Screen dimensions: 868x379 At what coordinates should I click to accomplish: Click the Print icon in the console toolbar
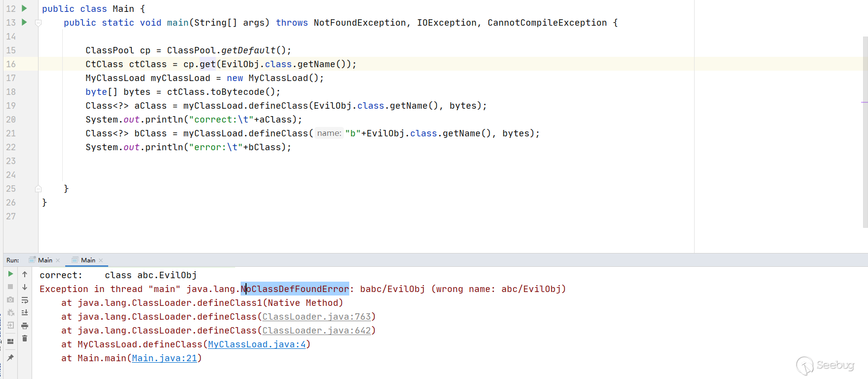pos(25,326)
